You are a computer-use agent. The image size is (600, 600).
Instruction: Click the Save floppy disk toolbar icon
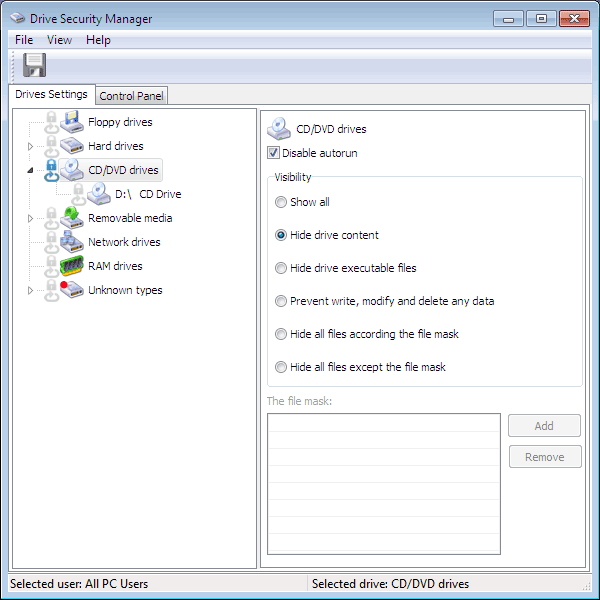point(34,65)
